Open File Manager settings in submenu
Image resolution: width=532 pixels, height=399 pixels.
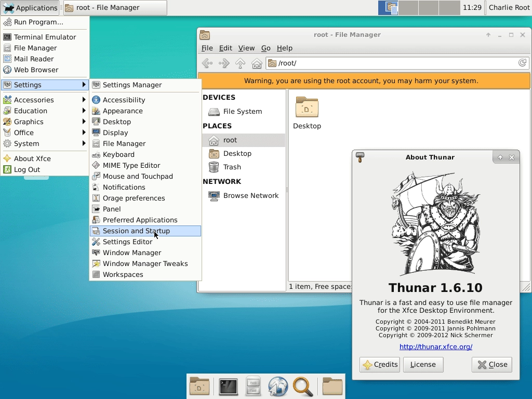pos(145,144)
